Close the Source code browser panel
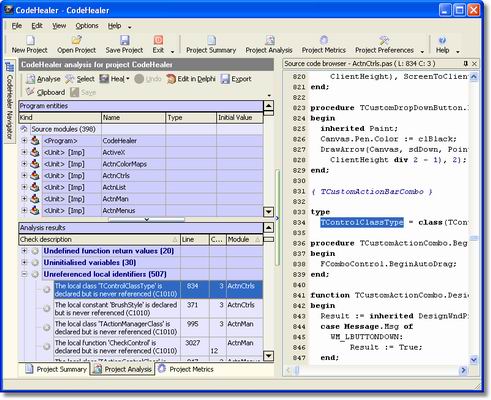Viewport: 491px width, 400px height. coord(475,63)
